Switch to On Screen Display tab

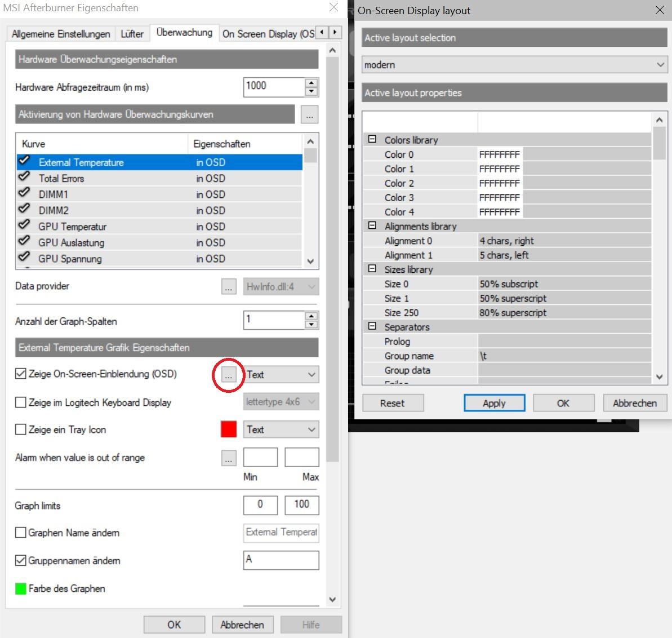pos(268,34)
